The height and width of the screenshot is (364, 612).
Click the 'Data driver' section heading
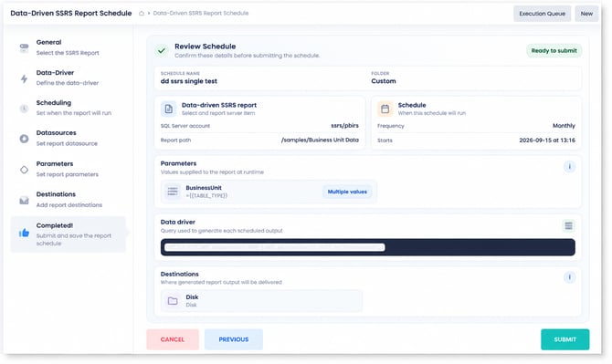pyautogui.click(x=178, y=223)
